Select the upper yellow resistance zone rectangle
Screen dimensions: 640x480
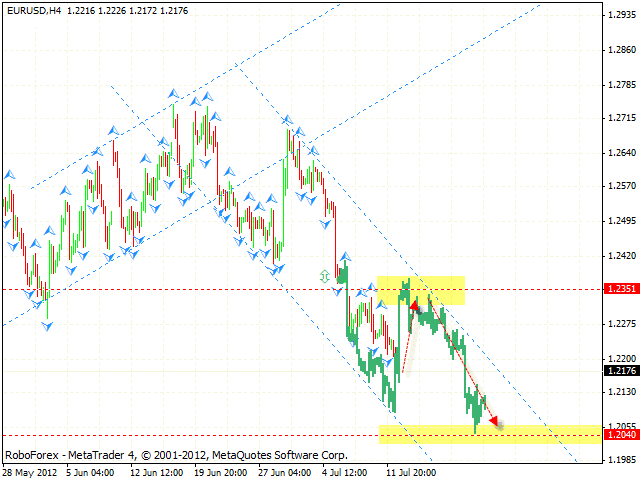tap(421, 290)
